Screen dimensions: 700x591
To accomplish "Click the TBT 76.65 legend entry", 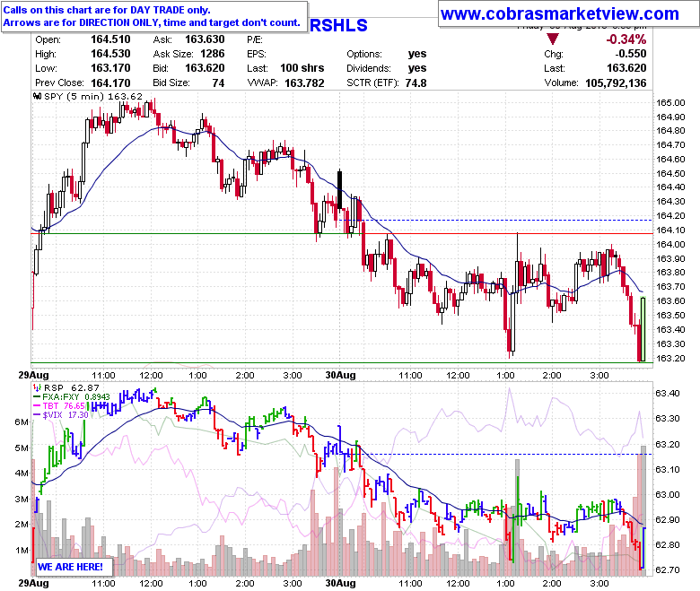I will [59, 406].
